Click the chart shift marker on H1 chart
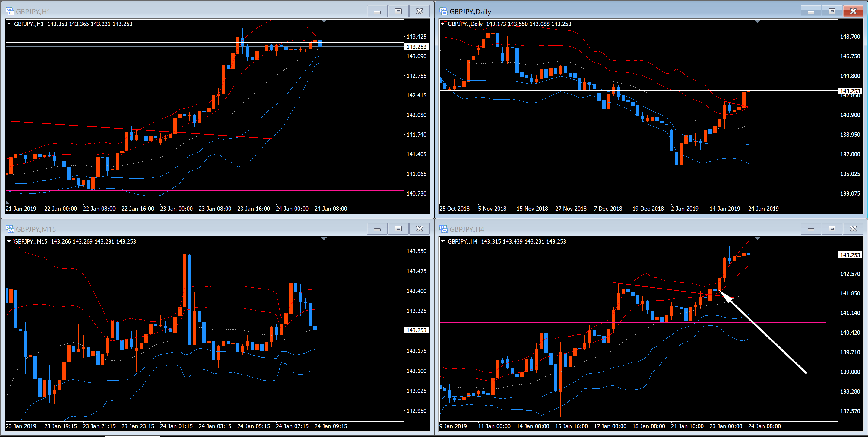The height and width of the screenshot is (437, 868). 324,21
